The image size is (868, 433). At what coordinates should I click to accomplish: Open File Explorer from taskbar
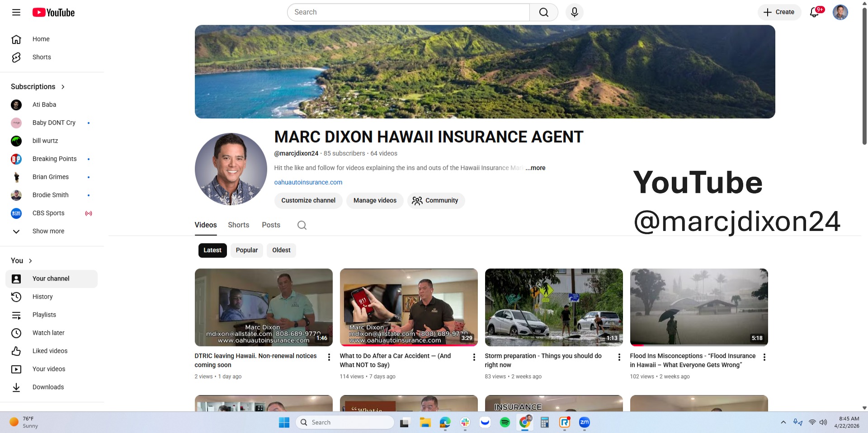pyautogui.click(x=425, y=422)
